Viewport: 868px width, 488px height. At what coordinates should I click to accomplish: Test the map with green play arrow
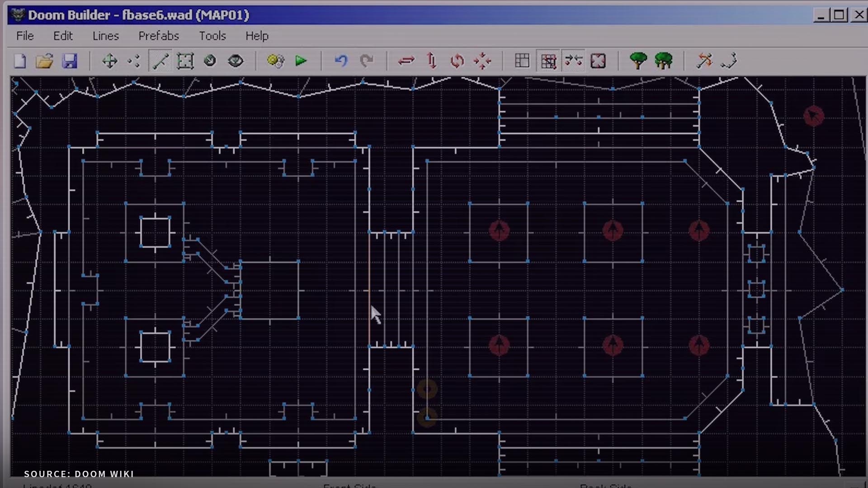(x=301, y=61)
